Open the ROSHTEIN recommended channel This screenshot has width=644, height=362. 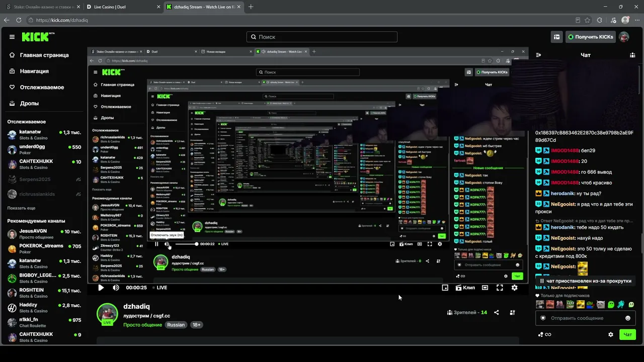44,293
